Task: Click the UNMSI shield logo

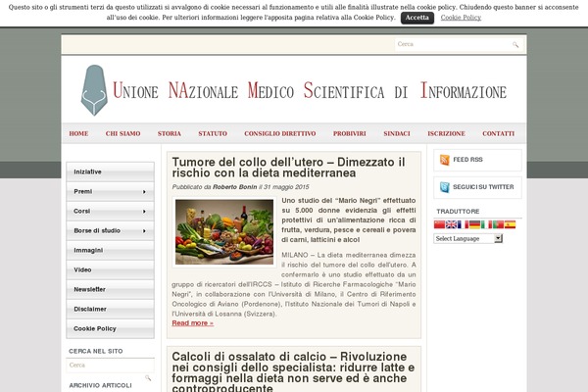Action: point(94,90)
